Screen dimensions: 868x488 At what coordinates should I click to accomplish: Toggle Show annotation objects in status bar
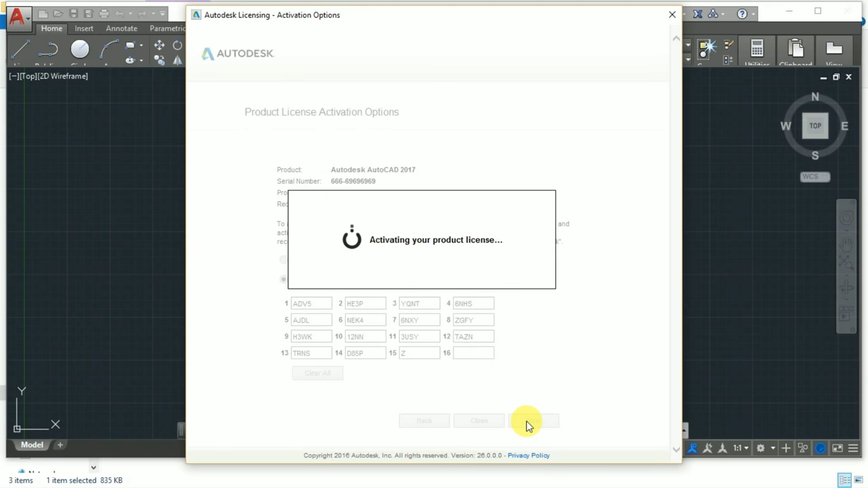point(692,448)
